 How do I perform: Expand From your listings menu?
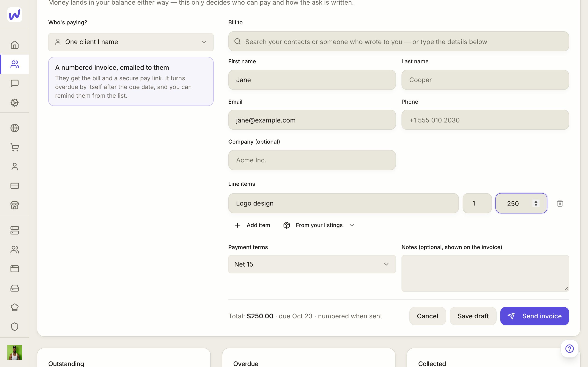(319, 225)
